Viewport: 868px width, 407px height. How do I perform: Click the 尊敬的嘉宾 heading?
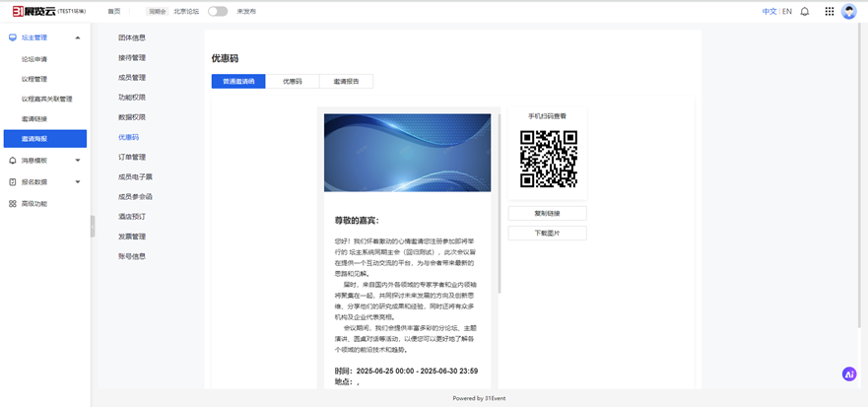pos(357,221)
